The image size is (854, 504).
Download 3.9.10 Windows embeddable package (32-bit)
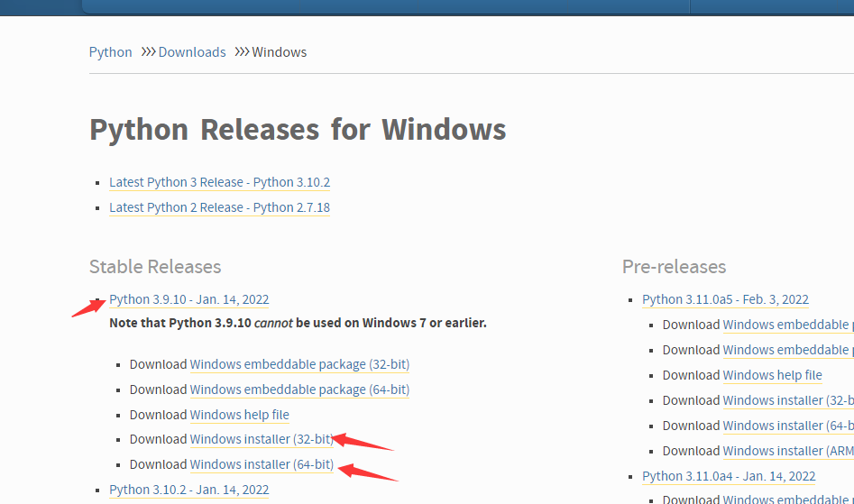pos(299,364)
